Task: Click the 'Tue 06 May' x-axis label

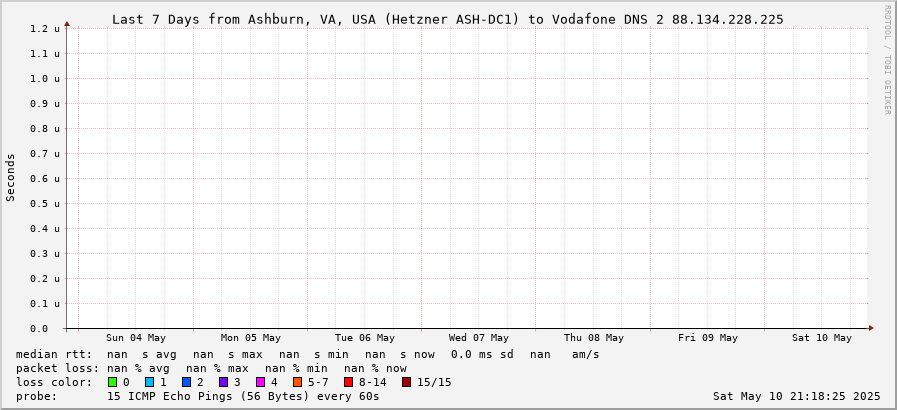Action: click(x=365, y=338)
